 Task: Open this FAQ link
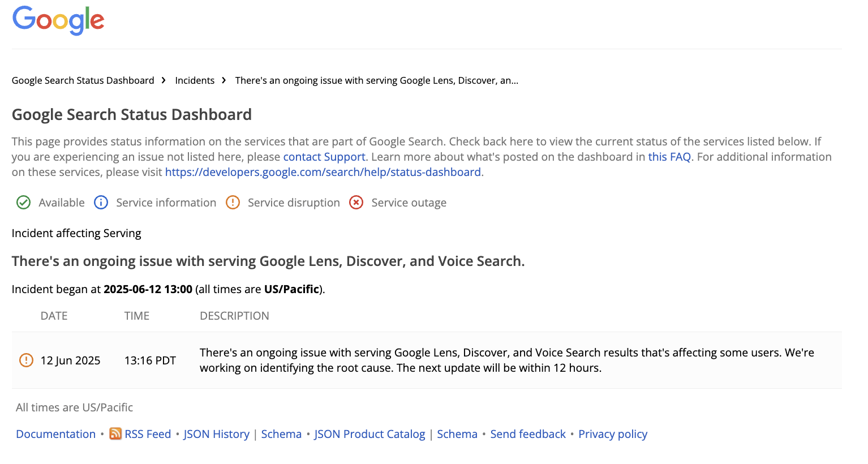[669, 157]
